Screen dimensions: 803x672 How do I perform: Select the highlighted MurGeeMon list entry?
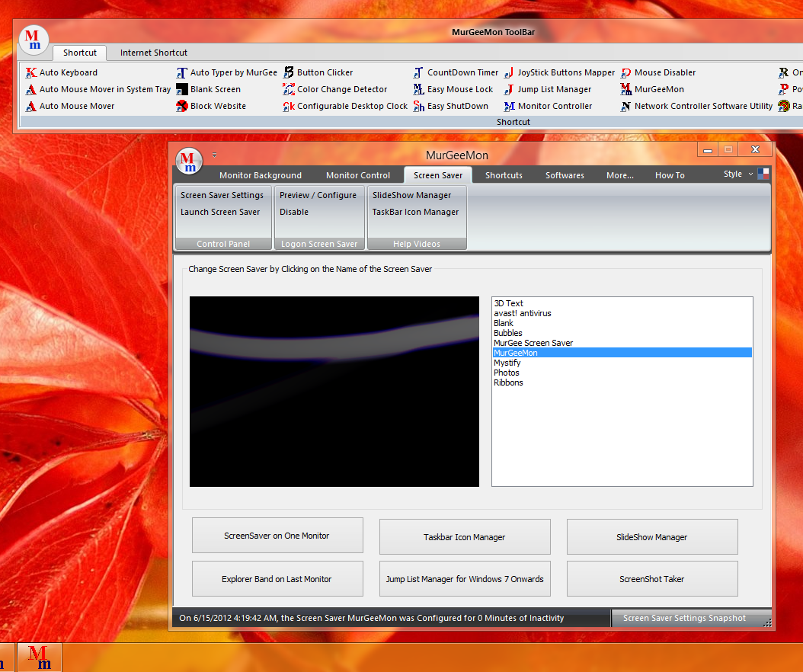pos(622,353)
